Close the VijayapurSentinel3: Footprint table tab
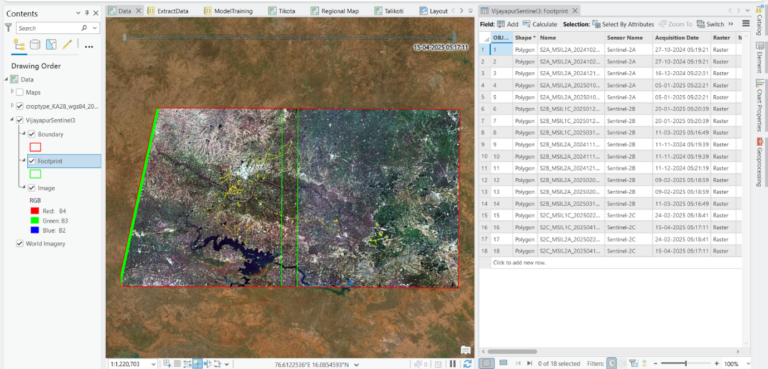768x369 pixels. tap(575, 10)
